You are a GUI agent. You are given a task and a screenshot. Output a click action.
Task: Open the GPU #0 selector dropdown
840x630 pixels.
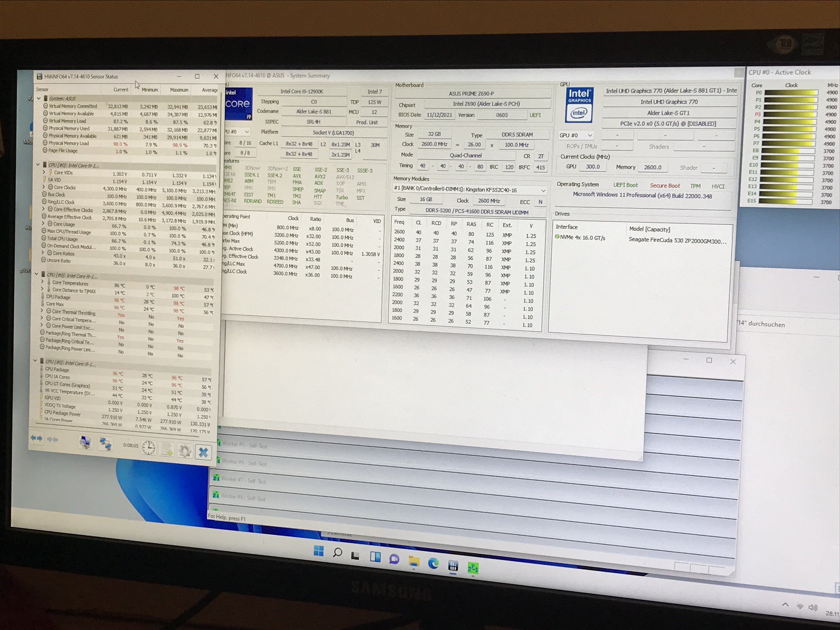click(x=576, y=135)
